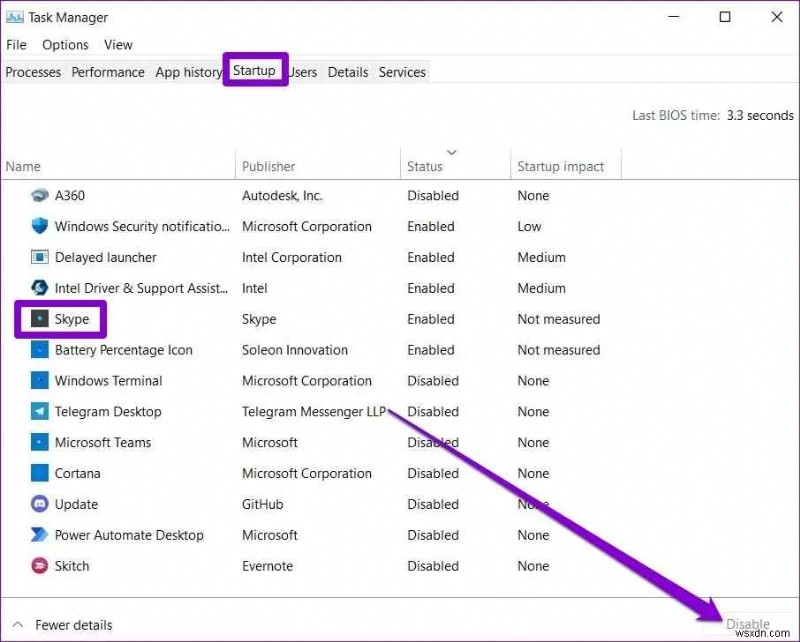Screen dimensions: 800x642
Task: Select the Skype app icon
Action: pyautogui.click(x=38, y=319)
